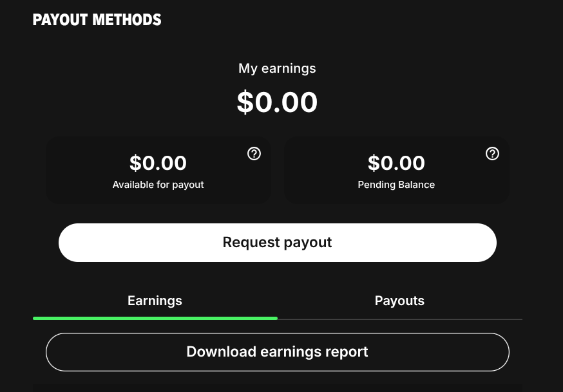Viewport: 563px width, 392px height.
Task: Click the Request payout button
Action: pyautogui.click(x=278, y=243)
